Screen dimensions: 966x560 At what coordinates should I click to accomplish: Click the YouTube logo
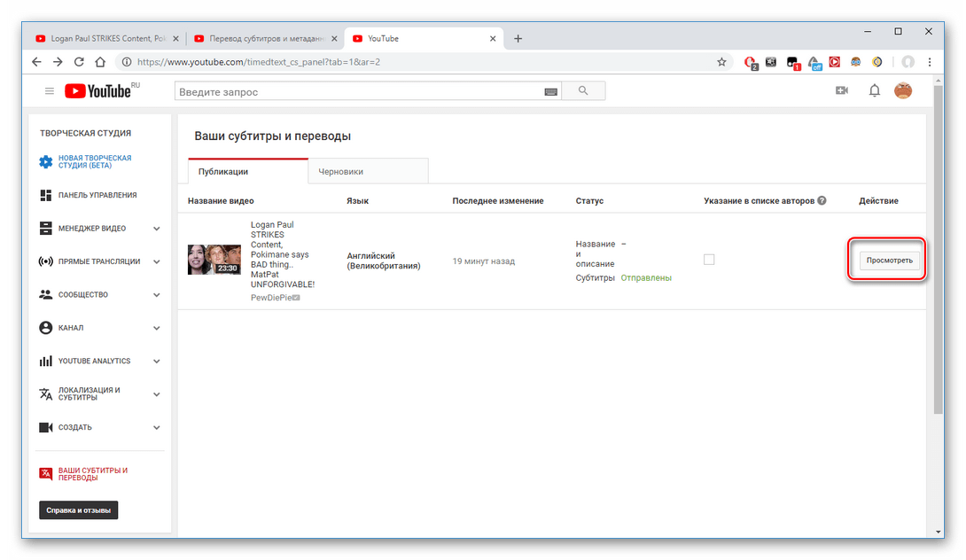pos(97,91)
